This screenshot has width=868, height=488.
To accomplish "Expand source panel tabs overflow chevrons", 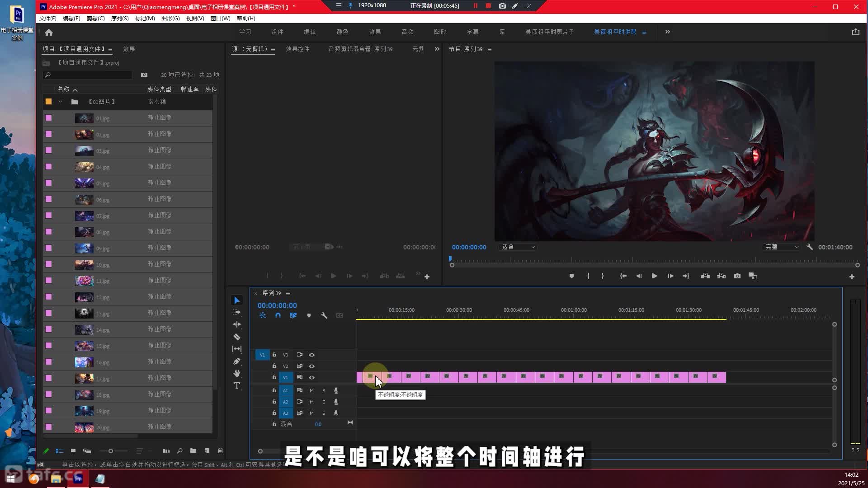I will click(437, 49).
